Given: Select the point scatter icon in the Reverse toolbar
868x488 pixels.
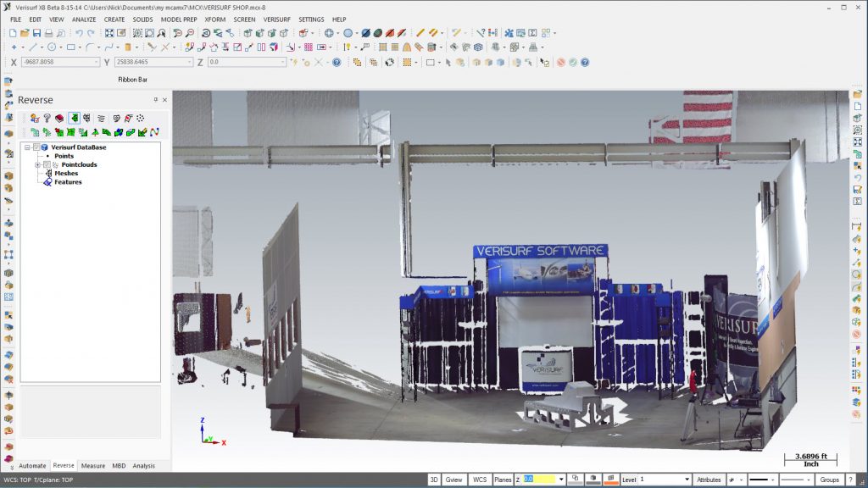Looking at the screenshot, I should pyautogui.click(x=139, y=117).
